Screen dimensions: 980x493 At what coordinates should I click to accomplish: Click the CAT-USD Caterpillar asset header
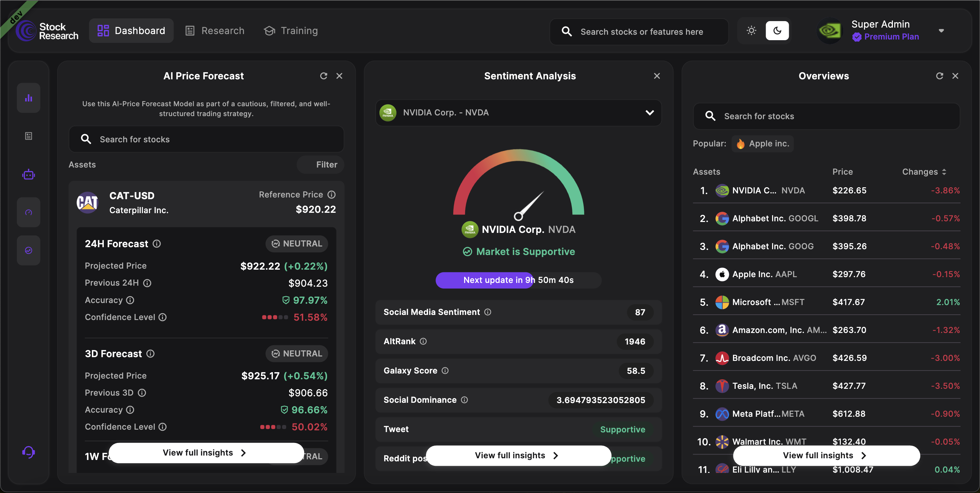[x=206, y=203]
